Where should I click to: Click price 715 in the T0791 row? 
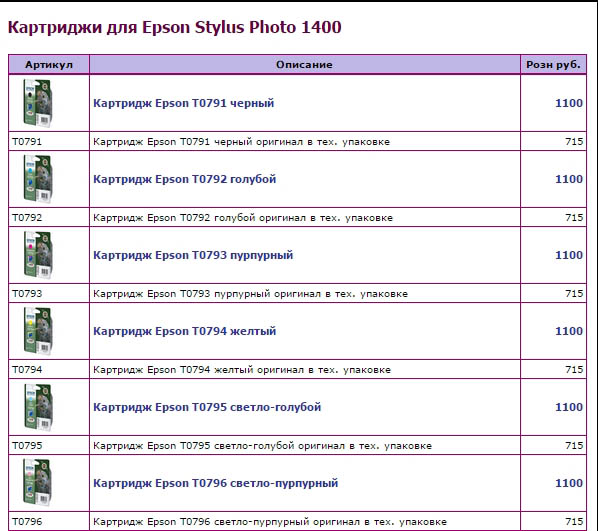click(x=574, y=142)
